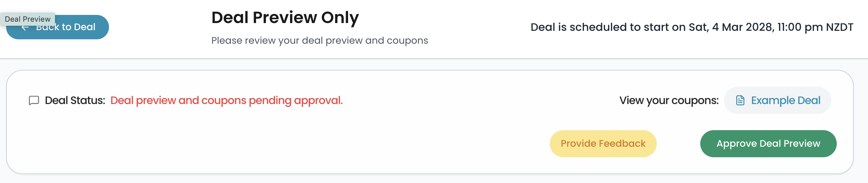Click the document icon next to Example Deal
Viewport: 868px width, 183px height.
pyautogui.click(x=740, y=100)
